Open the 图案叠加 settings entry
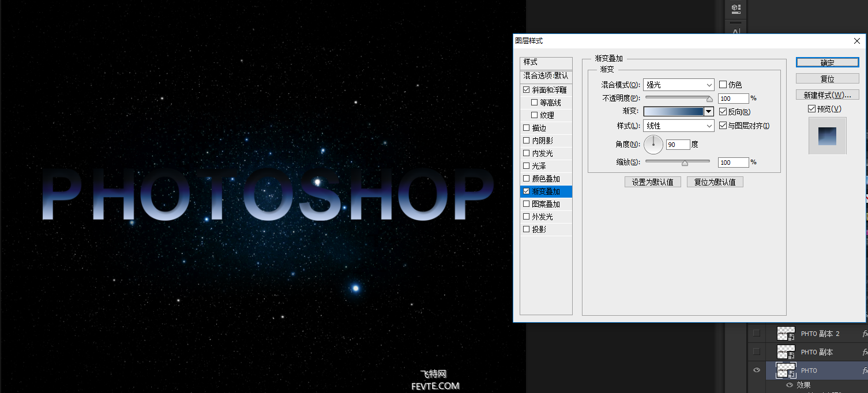This screenshot has height=393, width=868. click(546, 204)
